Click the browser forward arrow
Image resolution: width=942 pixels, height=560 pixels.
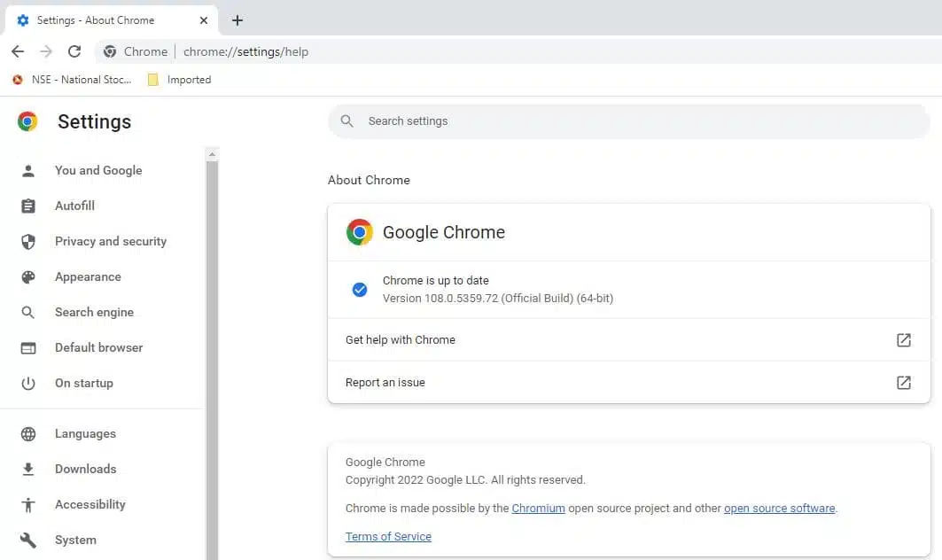click(46, 51)
